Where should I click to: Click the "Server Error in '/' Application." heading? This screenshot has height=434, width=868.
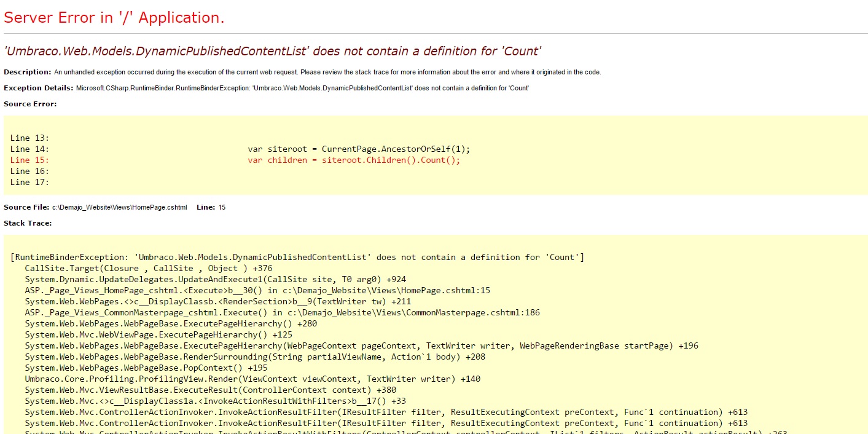114,18
